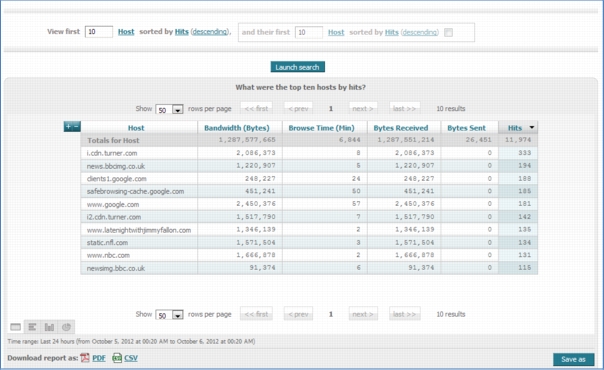Open the secondary Hits sort link
The width and height of the screenshot is (604, 370).
(x=392, y=32)
